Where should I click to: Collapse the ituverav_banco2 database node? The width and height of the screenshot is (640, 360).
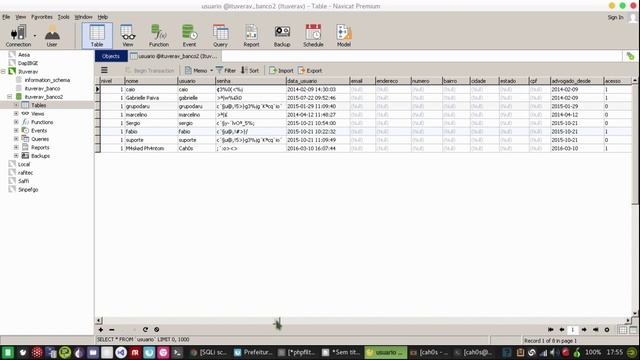pos(9,97)
